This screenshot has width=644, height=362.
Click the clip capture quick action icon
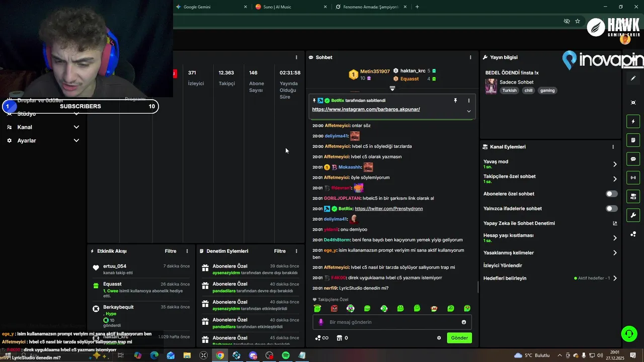(x=633, y=103)
